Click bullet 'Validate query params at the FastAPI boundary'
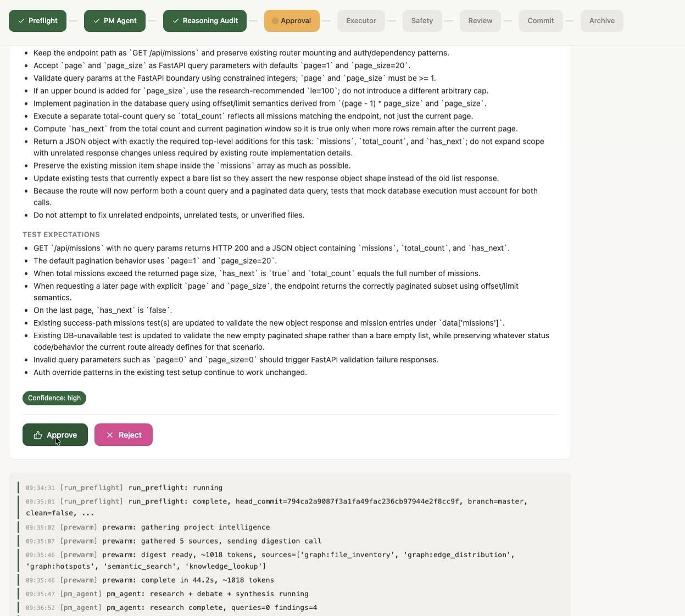Viewport: 685px width, 616px height. 235,78
